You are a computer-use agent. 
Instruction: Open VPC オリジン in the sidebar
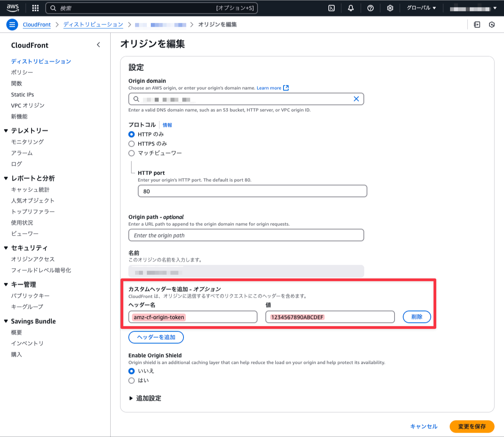click(28, 105)
